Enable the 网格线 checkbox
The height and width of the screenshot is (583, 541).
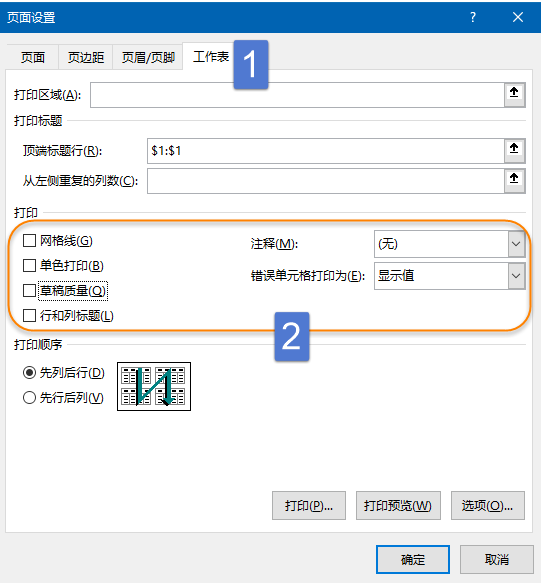tap(29, 241)
